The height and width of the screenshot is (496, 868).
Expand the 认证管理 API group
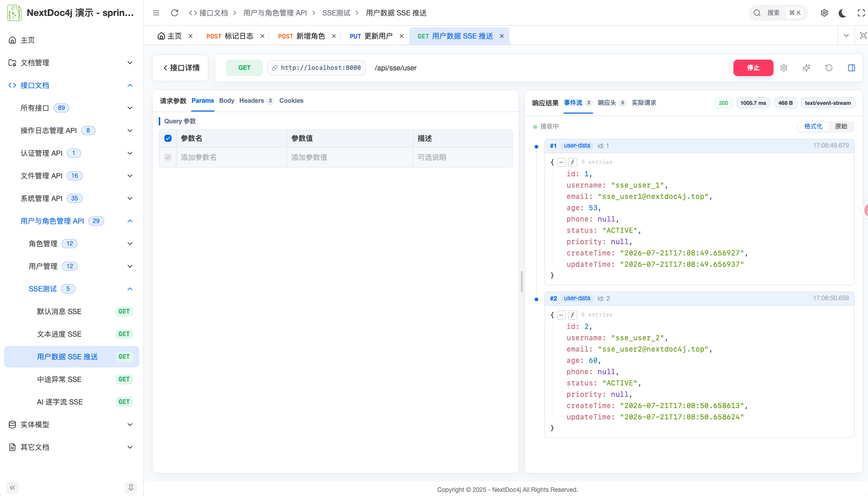71,153
